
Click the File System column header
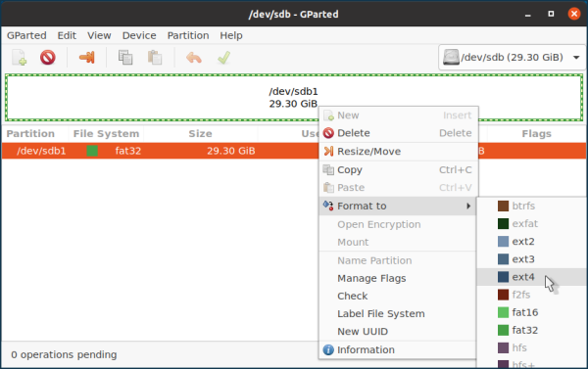[106, 134]
